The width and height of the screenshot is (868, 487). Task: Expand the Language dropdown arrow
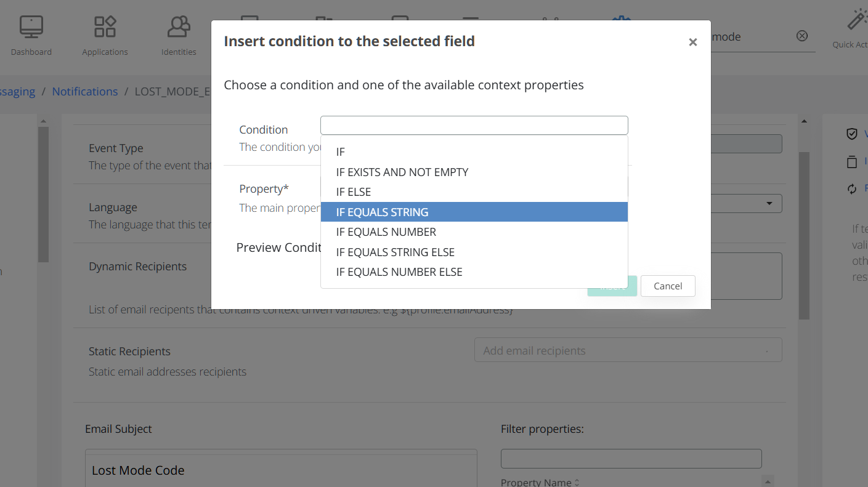click(x=769, y=204)
